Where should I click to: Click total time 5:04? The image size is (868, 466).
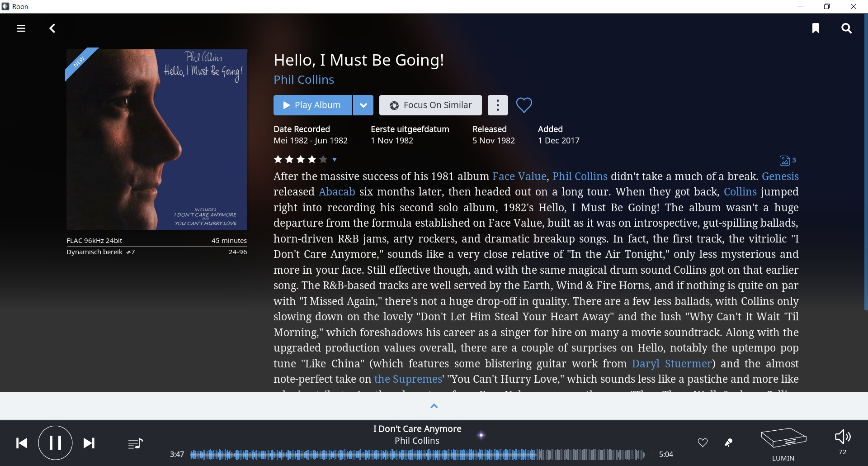(666, 454)
